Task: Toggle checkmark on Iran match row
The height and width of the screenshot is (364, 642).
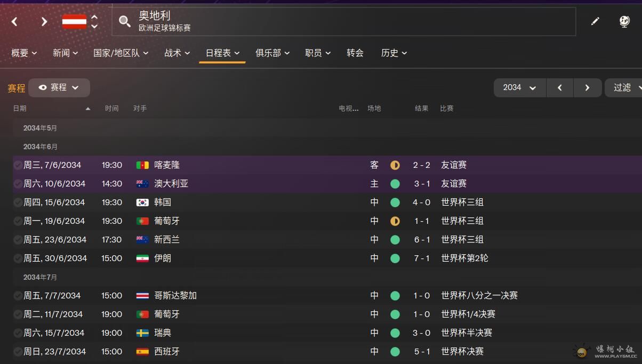Action: tap(18, 258)
